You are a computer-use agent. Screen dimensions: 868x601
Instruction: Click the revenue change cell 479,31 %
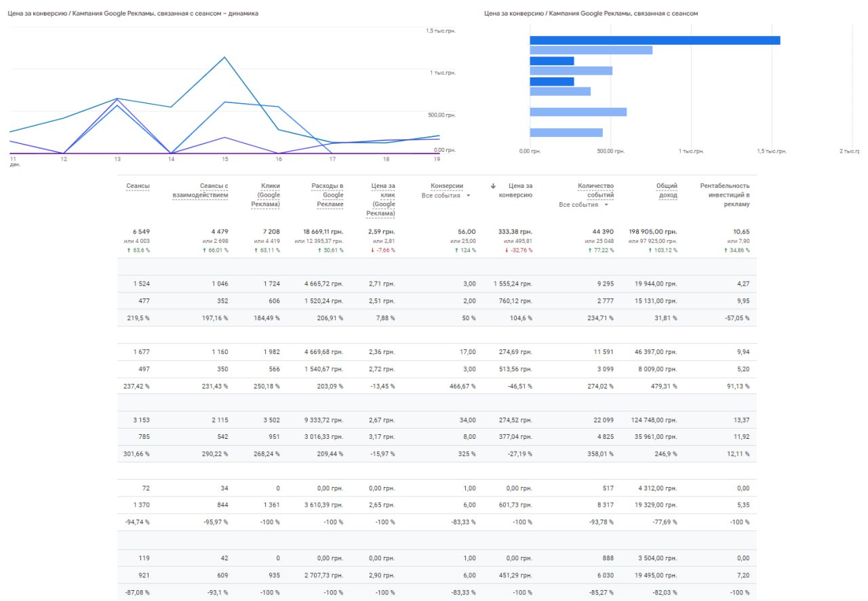(x=664, y=386)
